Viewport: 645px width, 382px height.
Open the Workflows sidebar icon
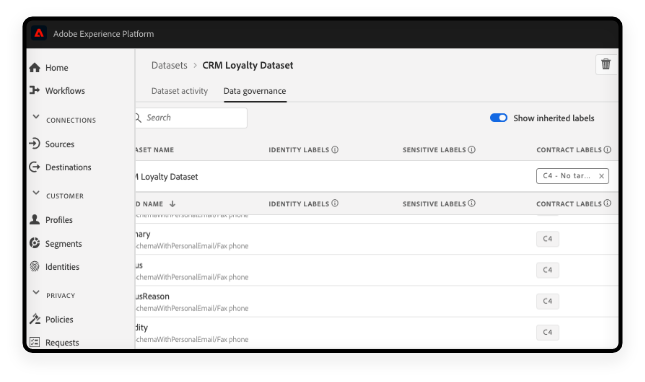click(x=35, y=90)
